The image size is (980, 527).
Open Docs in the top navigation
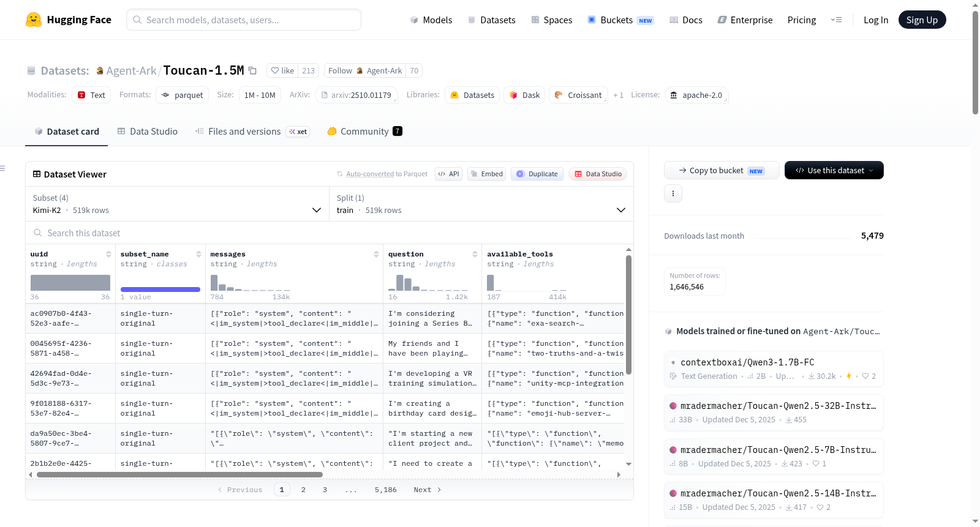(686, 20)
